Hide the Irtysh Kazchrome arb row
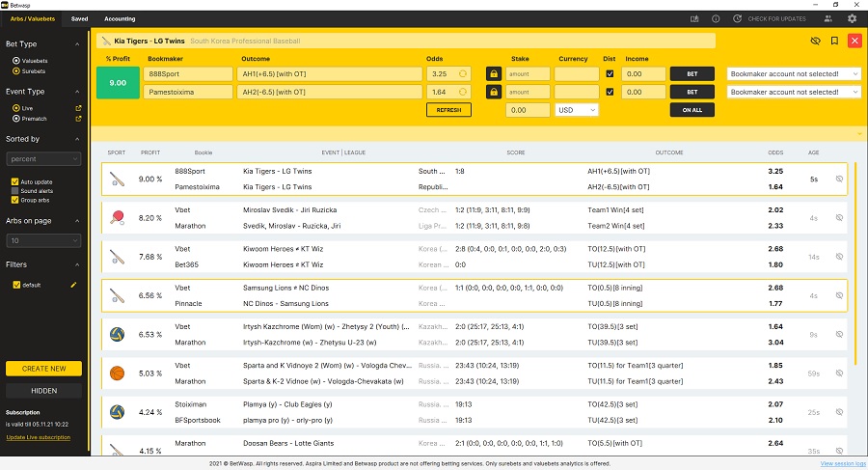Image resolution: width=868 pixels, height=470 pixels. point(839,334)
